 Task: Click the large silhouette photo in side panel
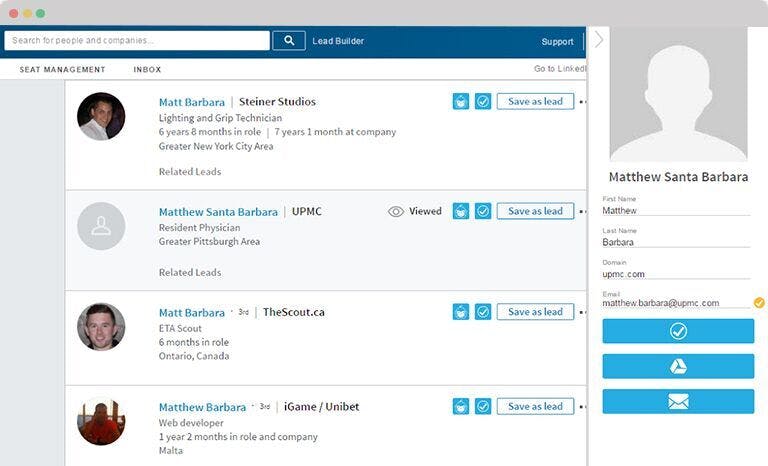tap(678, 94)
